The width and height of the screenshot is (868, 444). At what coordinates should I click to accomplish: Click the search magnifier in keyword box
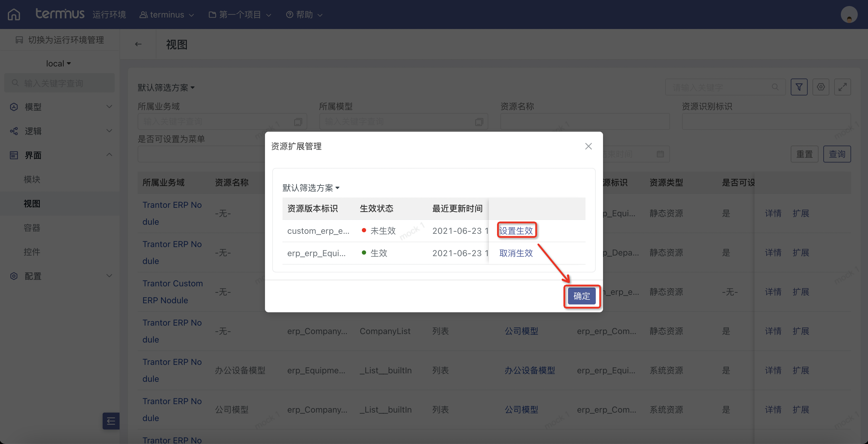click(775, 87)
